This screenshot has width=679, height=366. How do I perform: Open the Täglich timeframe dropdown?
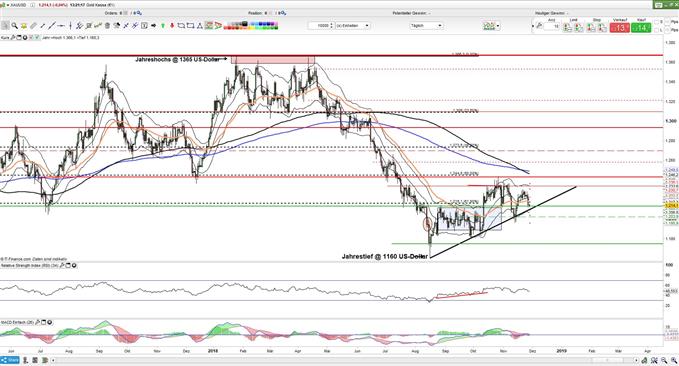pyautogui.click(x=427, y=26)
